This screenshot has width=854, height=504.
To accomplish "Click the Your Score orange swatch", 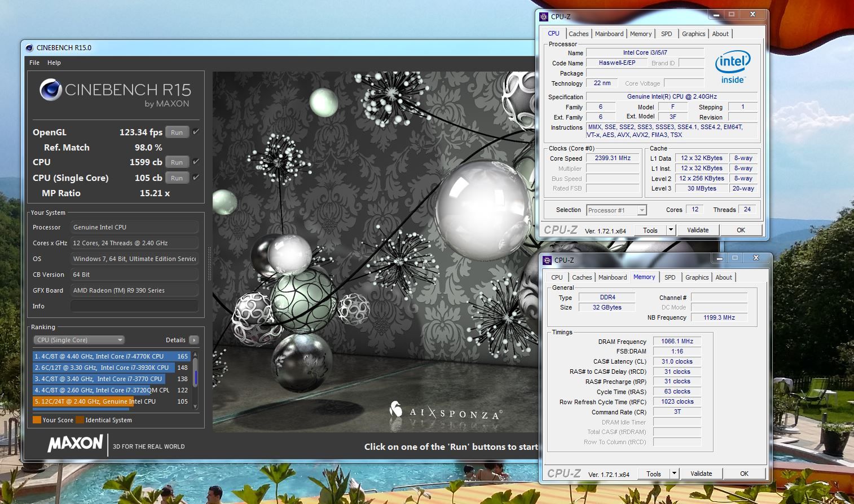I will (x=37, y=420).
